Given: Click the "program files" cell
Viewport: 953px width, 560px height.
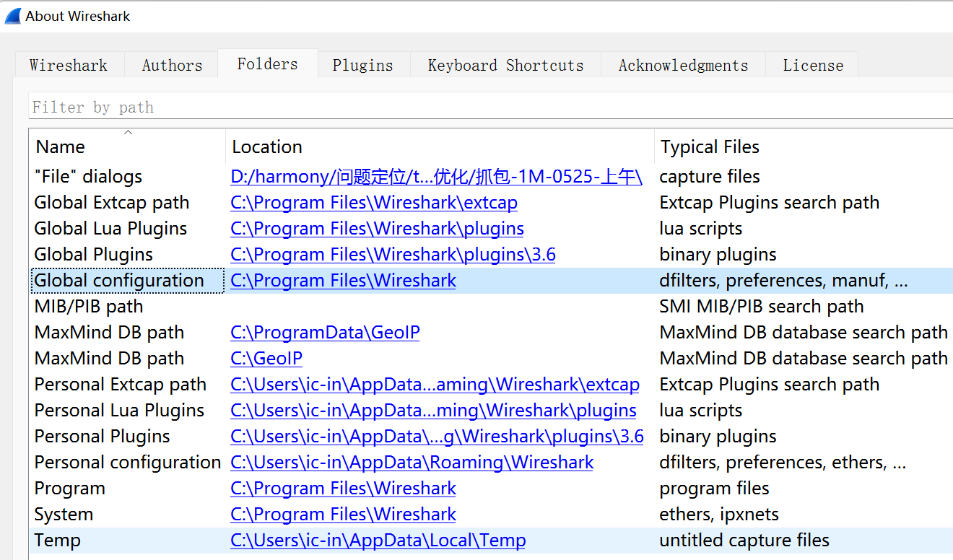Looking at the screenshot, I should click(714, 489).
